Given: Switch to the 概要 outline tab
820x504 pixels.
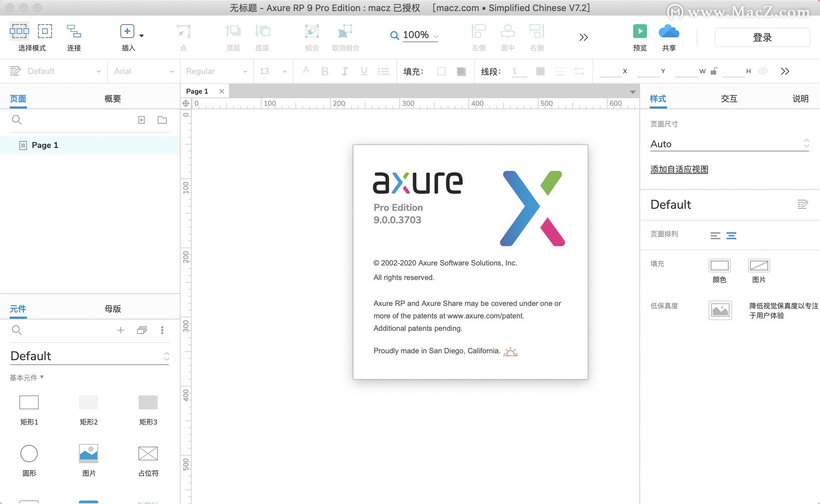Looking at the screenshot, I should click(113, 99).
